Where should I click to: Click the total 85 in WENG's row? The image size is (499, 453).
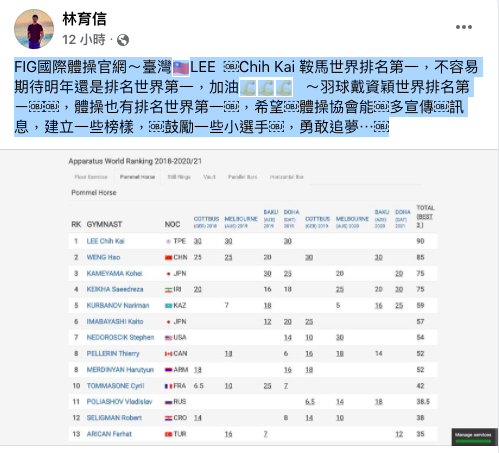pyautogui.click(x=420, y=257)
